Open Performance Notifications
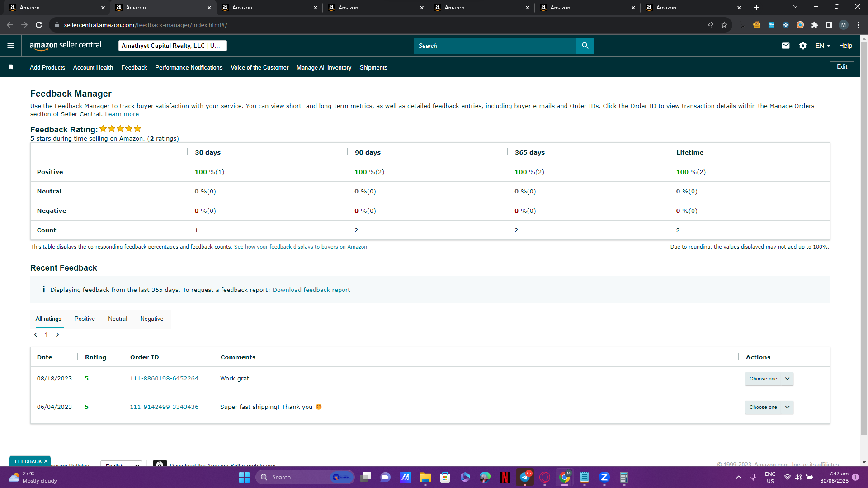Screen dimensions: 868x488 [x=189, y=67]
